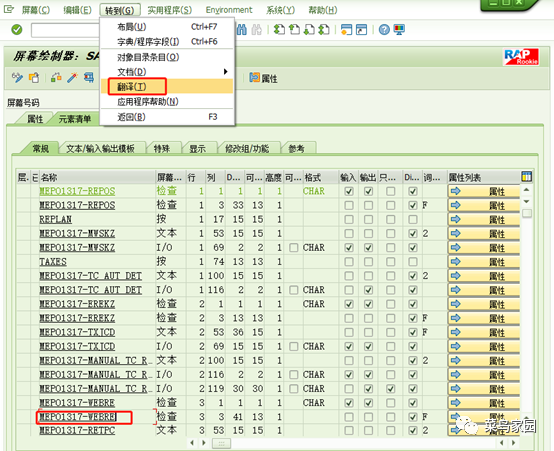Toggle 只... checkbox in MEPO1317-MANUAL_TC_R column-119 row

coord(390,389)
